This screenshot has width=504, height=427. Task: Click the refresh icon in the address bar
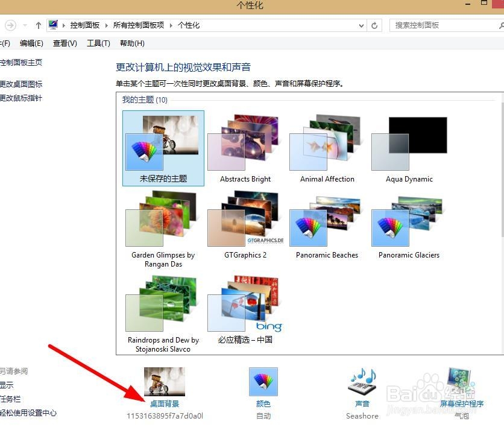pos(374,25)
